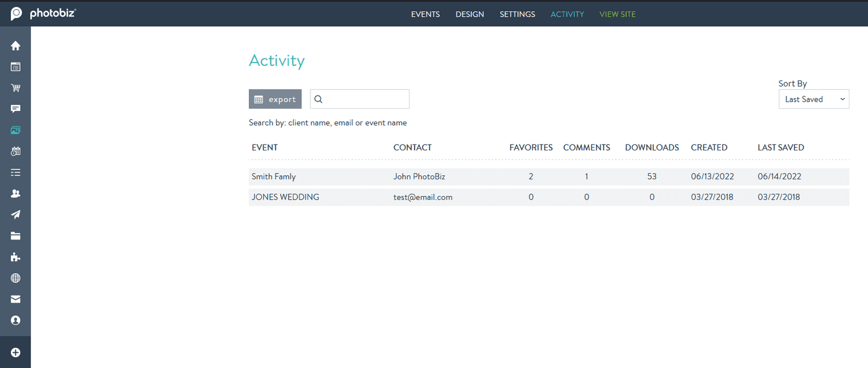The height and width of the screenshot is (368, 868).
Task: Switch to the EVENTS section
Action: pos(425,14)
